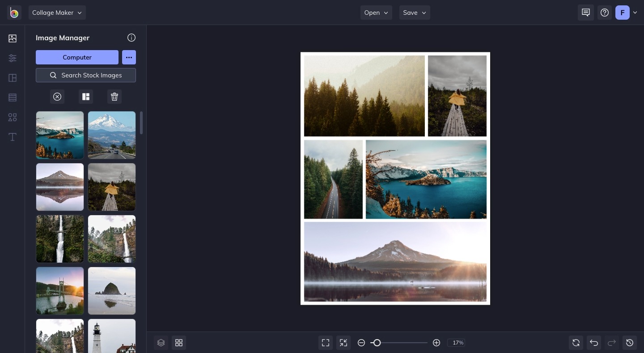This screenshot has height=353, width=644.
Task: Open the Patterns panel in sidebar
Action: tap(13, 98)
